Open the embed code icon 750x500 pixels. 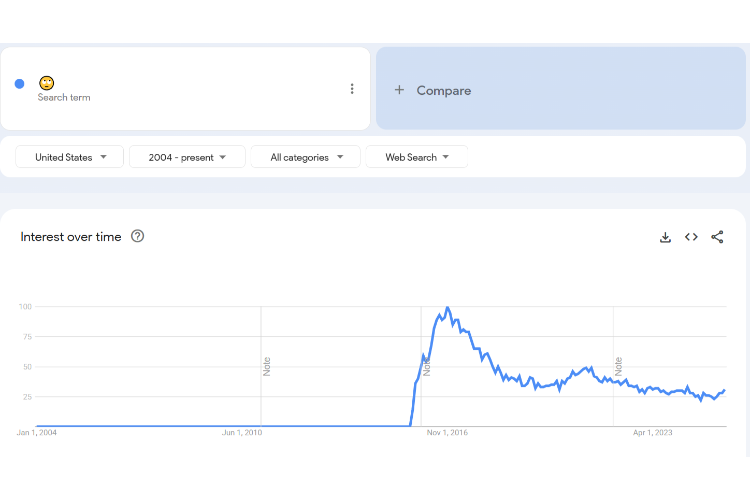[691, 237]
